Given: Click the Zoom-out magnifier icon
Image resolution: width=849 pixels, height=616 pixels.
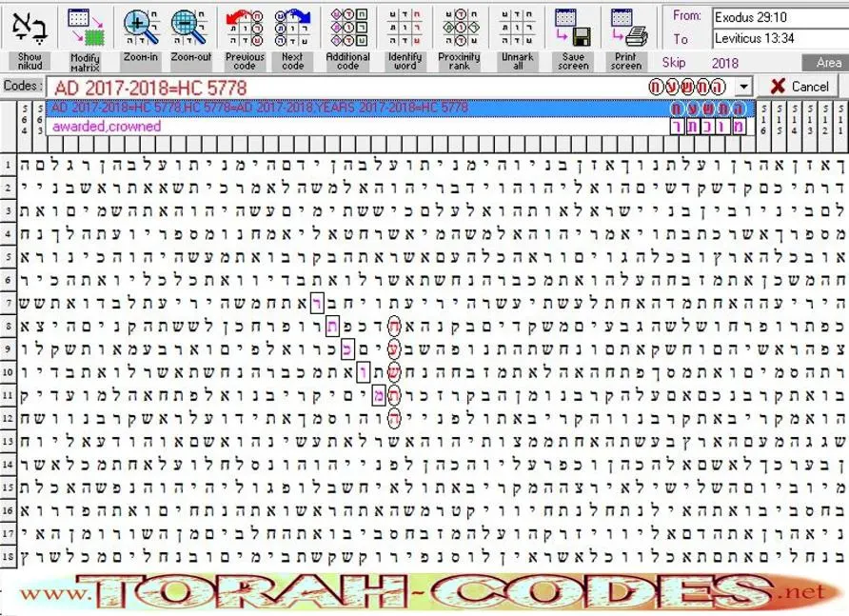Looking at the screenshot, I should click(x=189, y=28).
